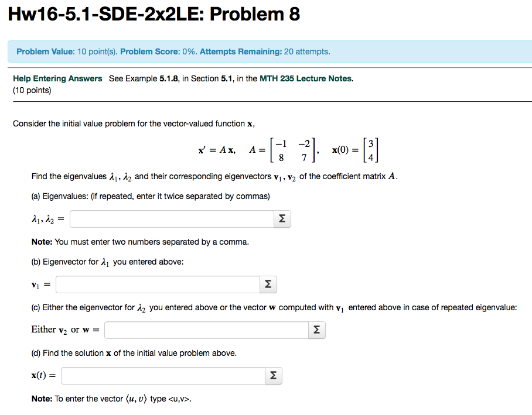Open equation editor beside eigenvector v1 field

coord(268,284)
